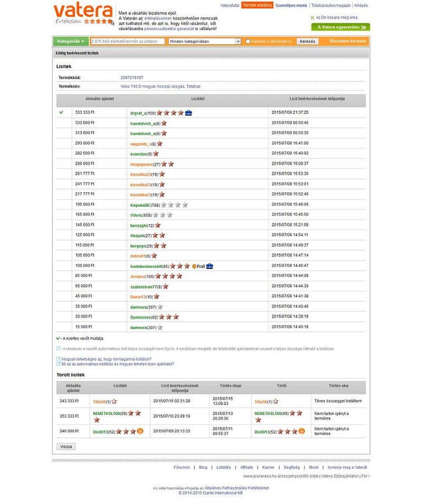422x504 pixels.
Task: Click the Vissza button
Action: [66, 446]
